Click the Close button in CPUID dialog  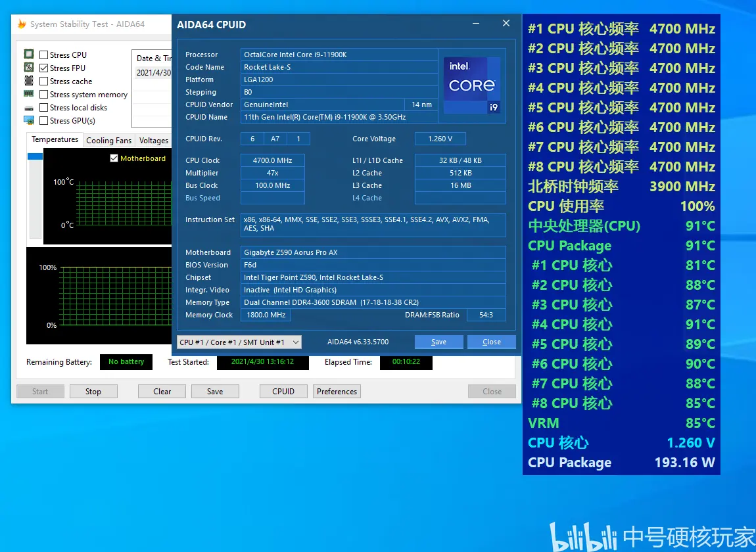tap(492, 342)
